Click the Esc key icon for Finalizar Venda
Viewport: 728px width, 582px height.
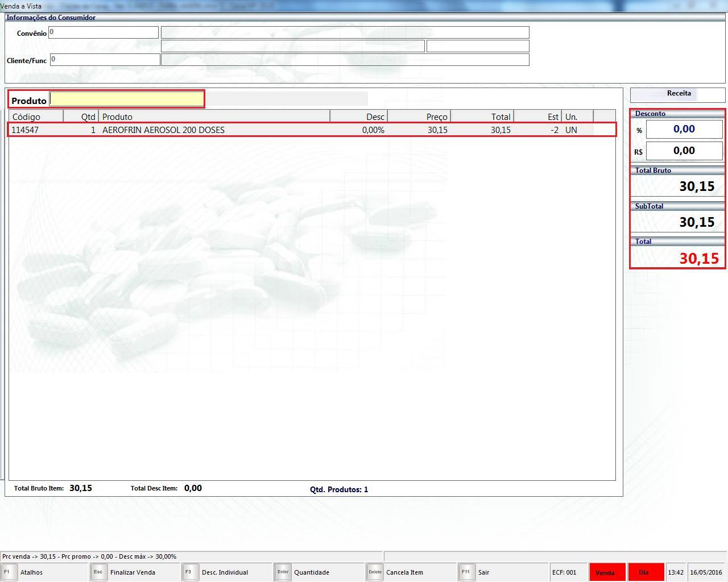coord(99,572)
